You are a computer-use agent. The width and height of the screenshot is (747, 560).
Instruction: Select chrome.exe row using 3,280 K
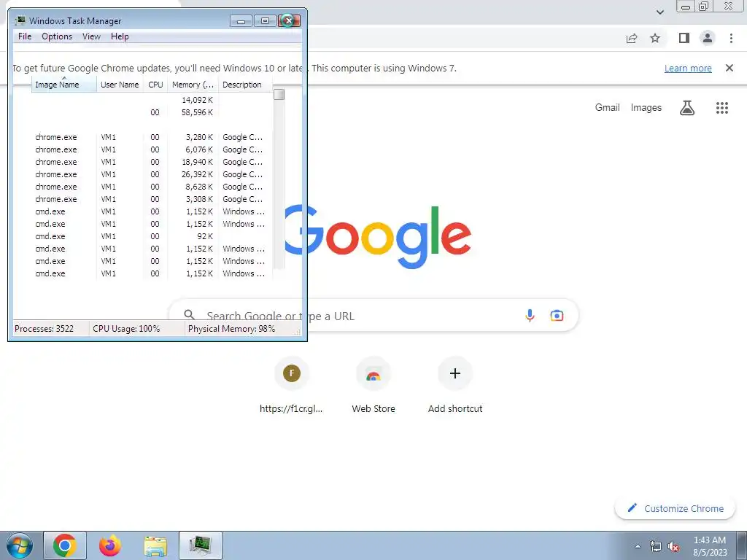tap(152, 137)
